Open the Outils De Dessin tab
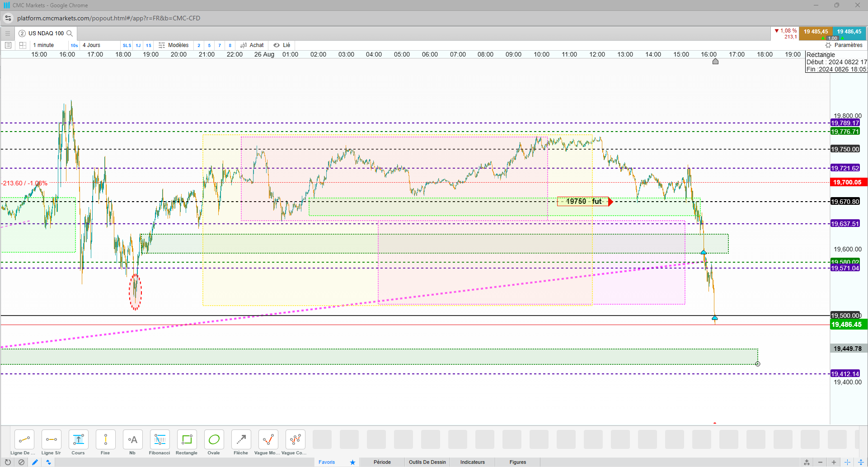The width and height of the screenshot is (868, 467). [427, 462]
